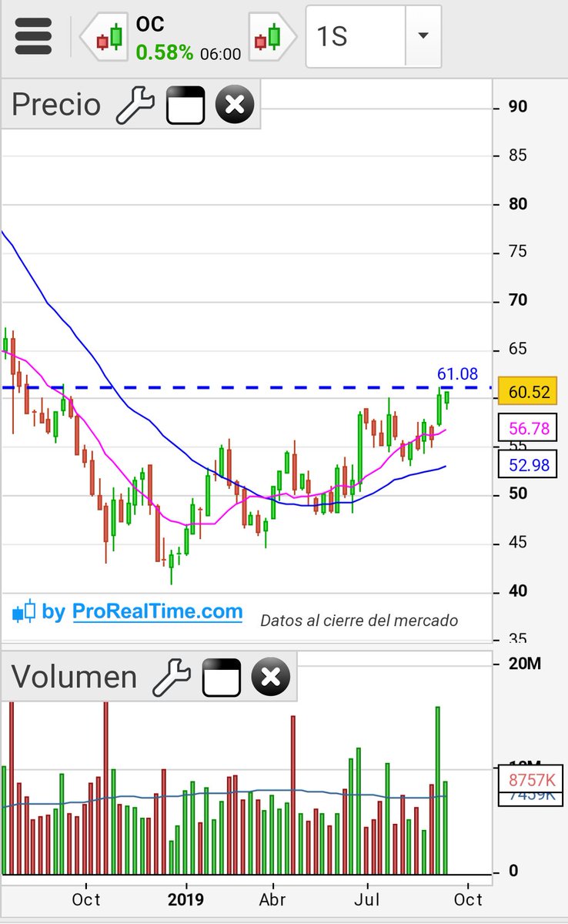Click the 0.58% change value
The width and height of the screenshot is (568, 924).
tap(165, 52)
